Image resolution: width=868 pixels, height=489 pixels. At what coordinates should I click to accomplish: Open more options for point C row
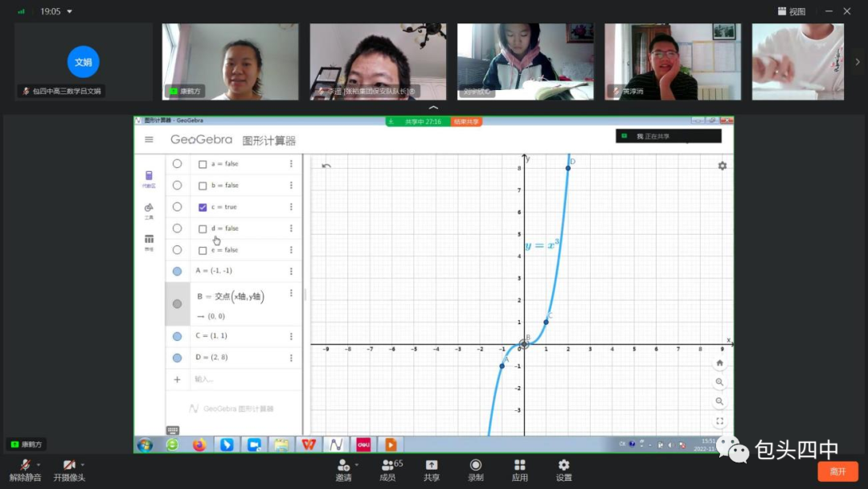click(x=291, y=336)
